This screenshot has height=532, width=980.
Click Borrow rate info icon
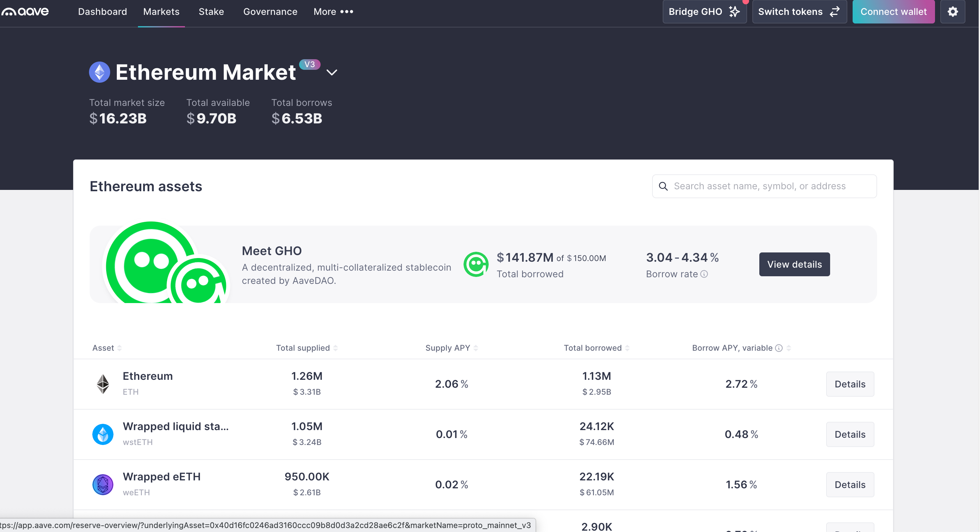pyautogui.click(x=704, y=274)
